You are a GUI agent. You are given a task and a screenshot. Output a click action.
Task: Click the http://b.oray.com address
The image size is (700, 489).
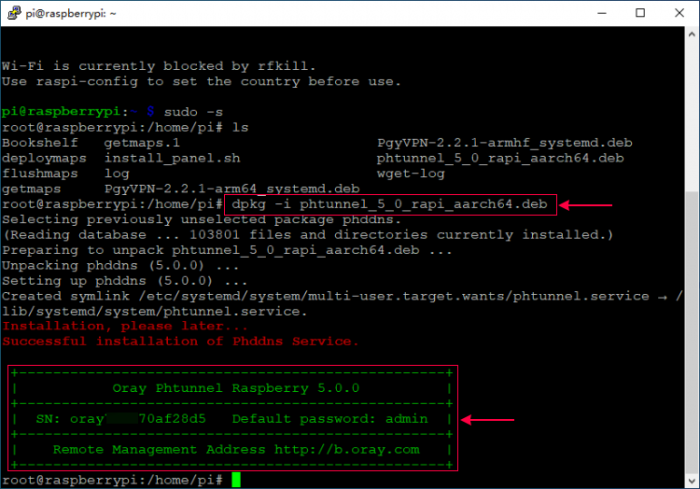[x=347, y=450]
